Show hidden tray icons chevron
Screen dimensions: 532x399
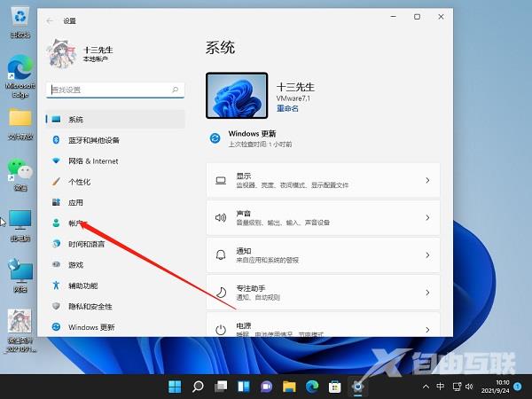coord(426,387)
